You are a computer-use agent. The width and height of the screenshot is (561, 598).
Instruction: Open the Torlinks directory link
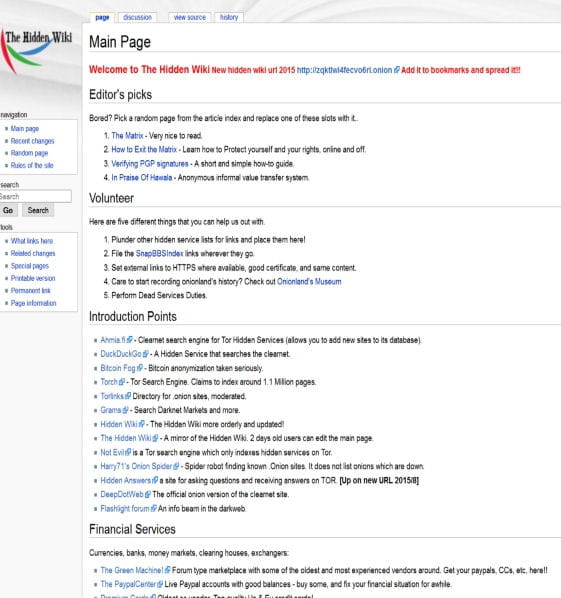click(x=112, y=396)
